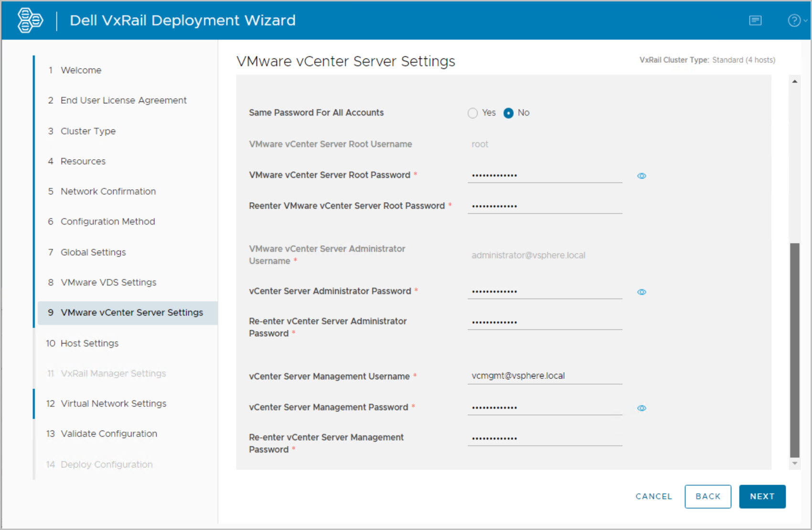The height and width of the screenshot is (530, 812).
Task: Click the vCenter Server Management Username field
Action: (545, 376)
